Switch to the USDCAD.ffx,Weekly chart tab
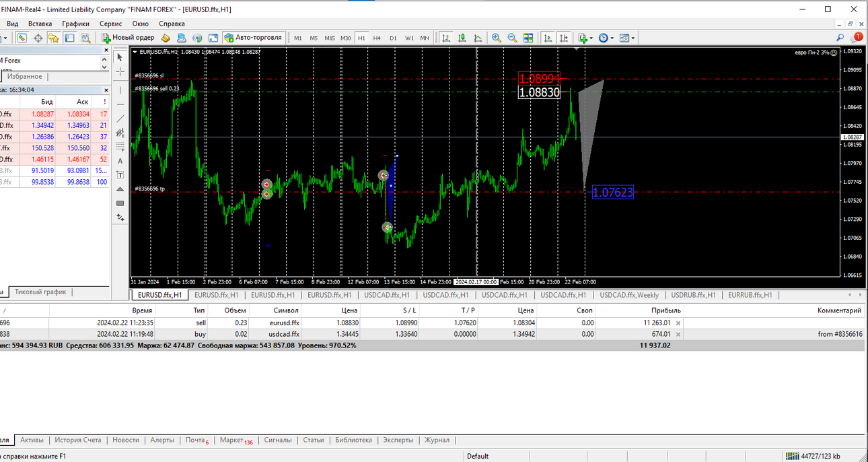This screenshot has height=462, width=868. pos(629,295)
